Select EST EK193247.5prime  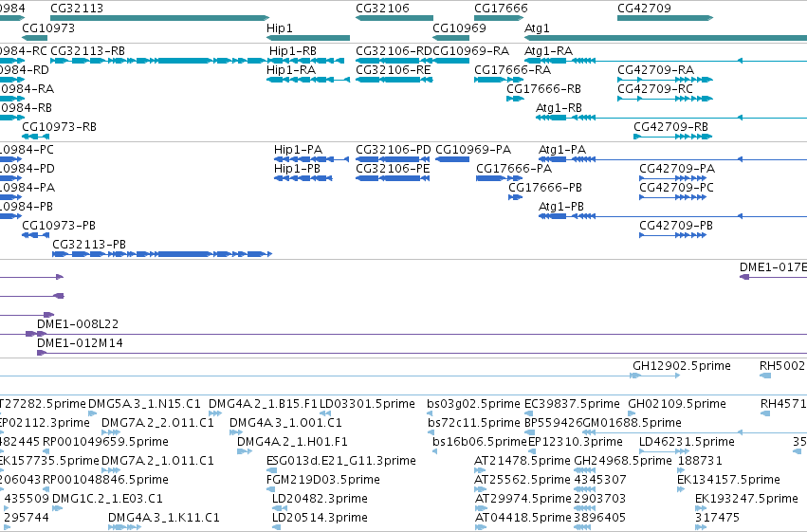tap(746, 499)
